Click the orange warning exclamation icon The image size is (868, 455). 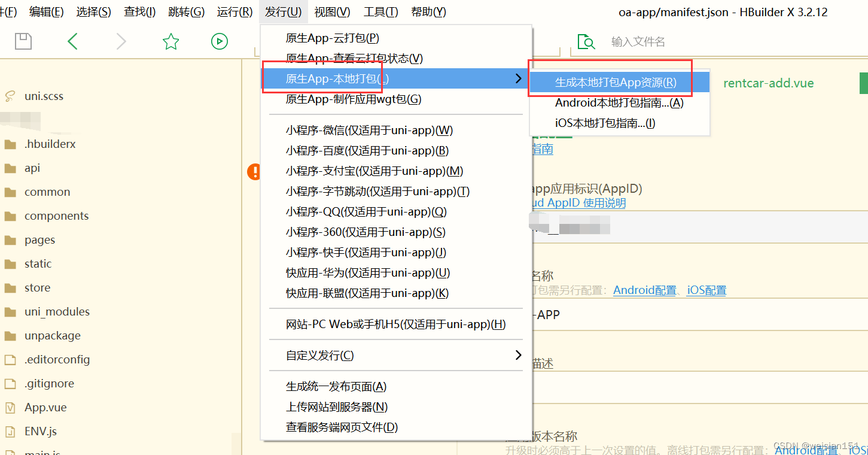tap(254, 172)
